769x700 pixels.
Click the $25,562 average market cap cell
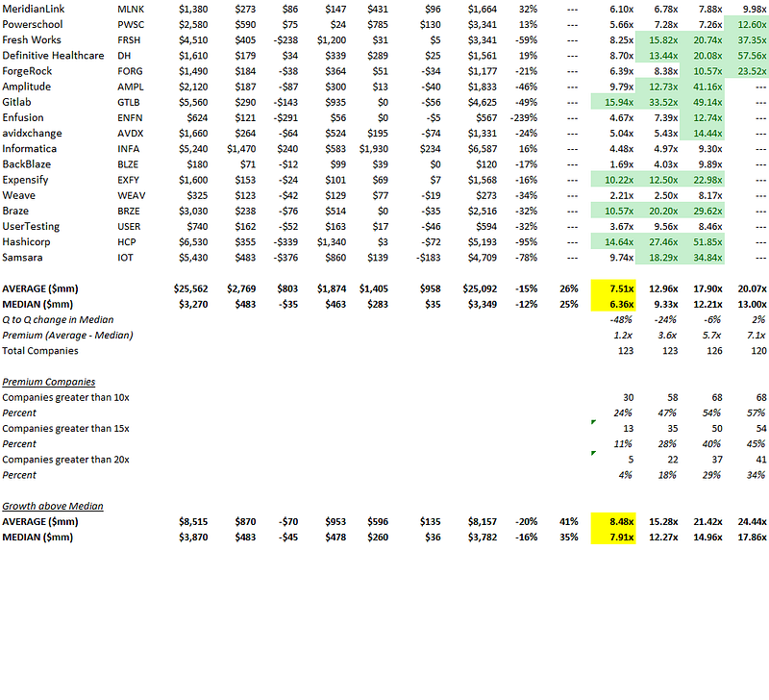pyautogui.click(x=190, y=288)
